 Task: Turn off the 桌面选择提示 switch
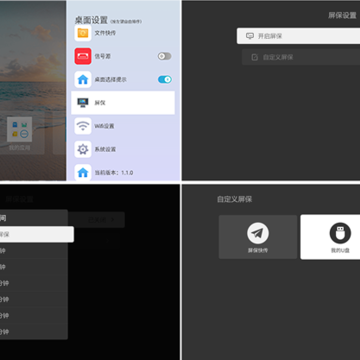[164, 79]
